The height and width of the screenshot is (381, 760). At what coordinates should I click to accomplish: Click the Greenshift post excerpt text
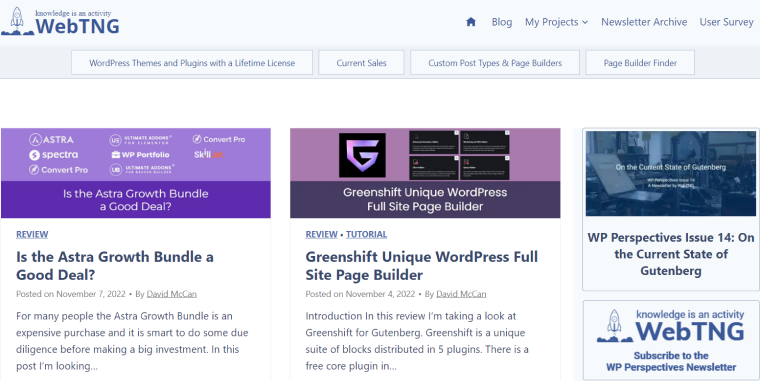coord(417,341)
